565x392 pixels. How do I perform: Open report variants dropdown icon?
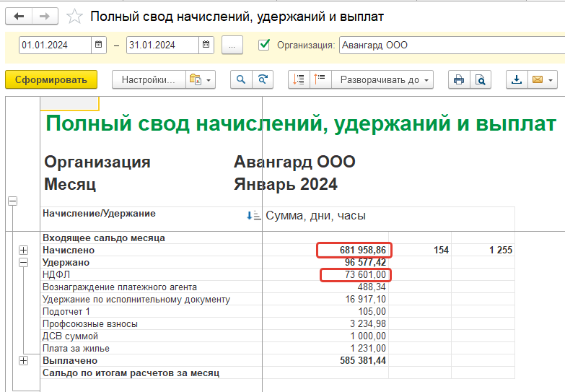[201, 79]
